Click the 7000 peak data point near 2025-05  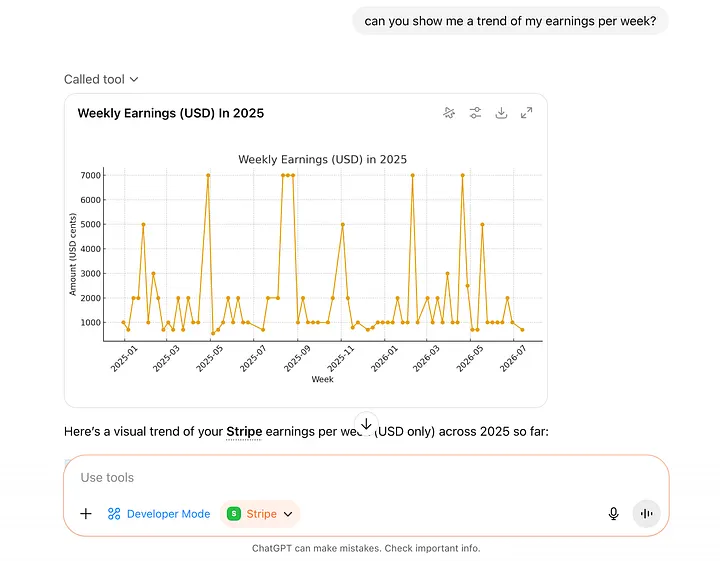[208, 175]
